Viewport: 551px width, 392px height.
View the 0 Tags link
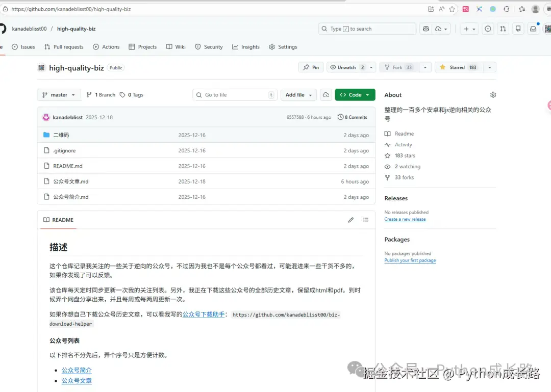coord(132,95)
